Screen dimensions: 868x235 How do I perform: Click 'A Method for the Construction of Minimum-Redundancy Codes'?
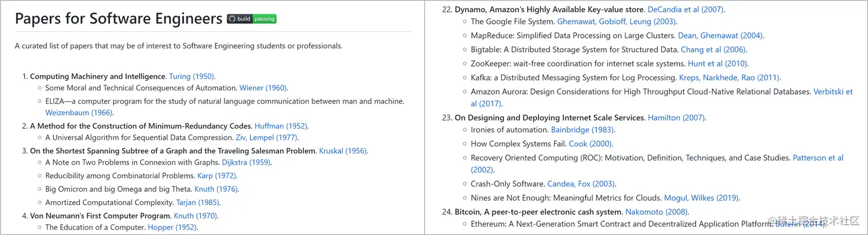141,126
